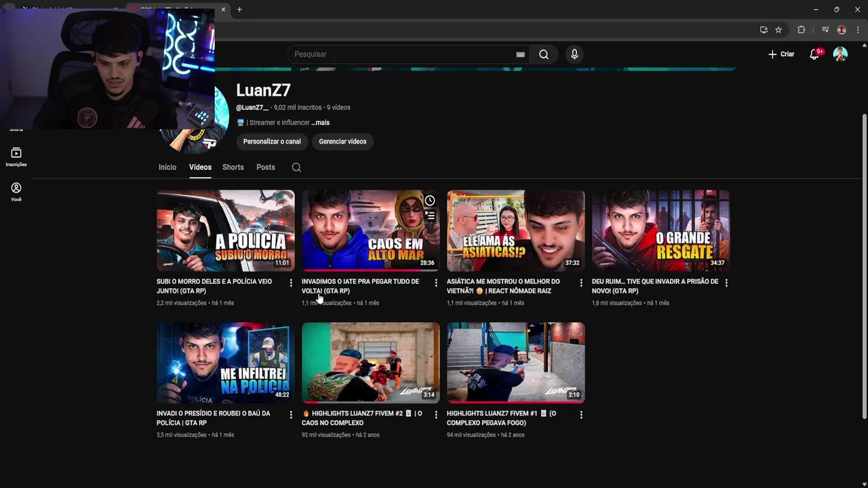Close the current YouTube browser tab
868x488 pixels.
pos(223,9)
